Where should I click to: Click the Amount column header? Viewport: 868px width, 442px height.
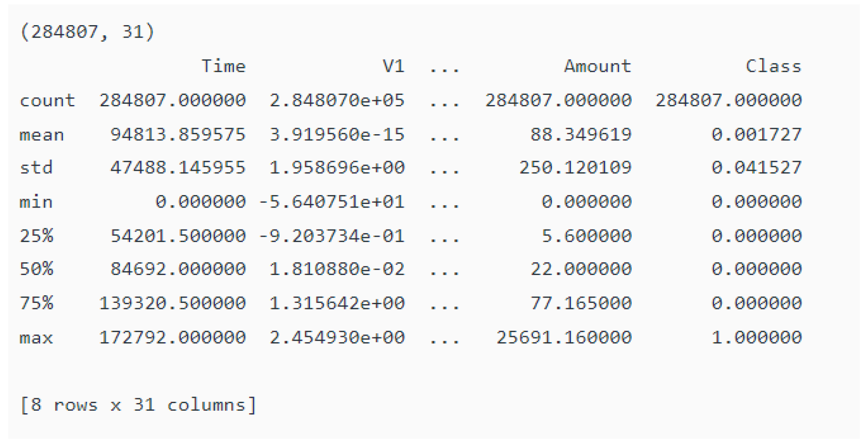coord(597,66)
